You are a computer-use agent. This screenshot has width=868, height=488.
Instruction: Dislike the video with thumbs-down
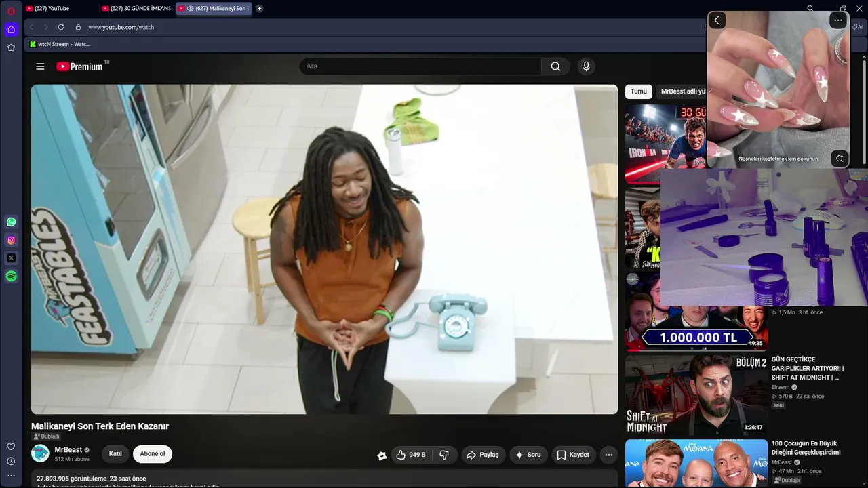point(444,455)
